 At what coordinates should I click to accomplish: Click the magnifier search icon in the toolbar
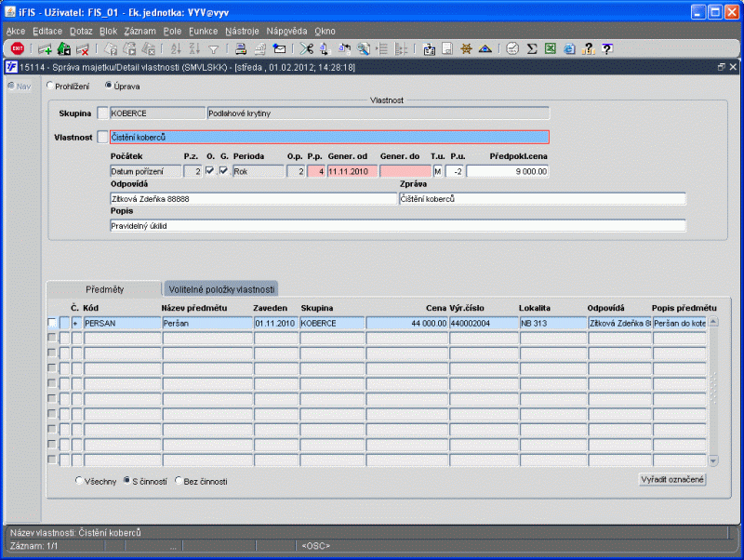tap(364, 49)
